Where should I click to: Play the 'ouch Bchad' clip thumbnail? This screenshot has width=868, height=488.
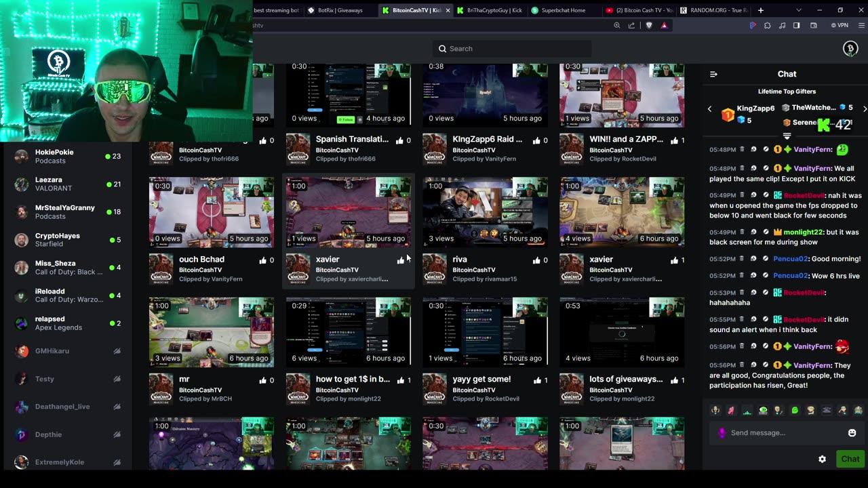pos(212,212)
